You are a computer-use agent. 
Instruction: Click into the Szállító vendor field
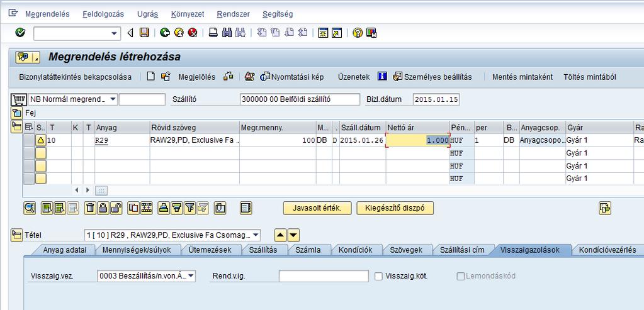pyautogui.click(x=300, y=99)
